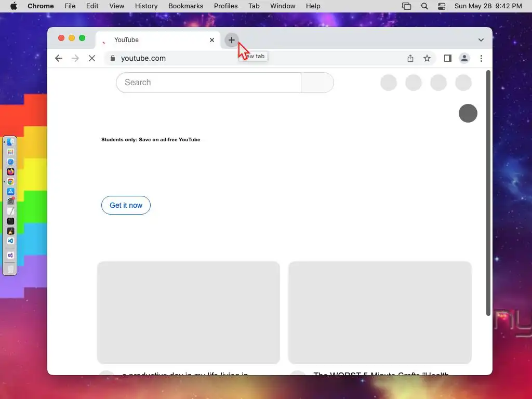The height and width of the screenshot is (399, 532).
Task: Open Spotlight search in menu bar
Action: pyautogui.click(x=424, y=6)
